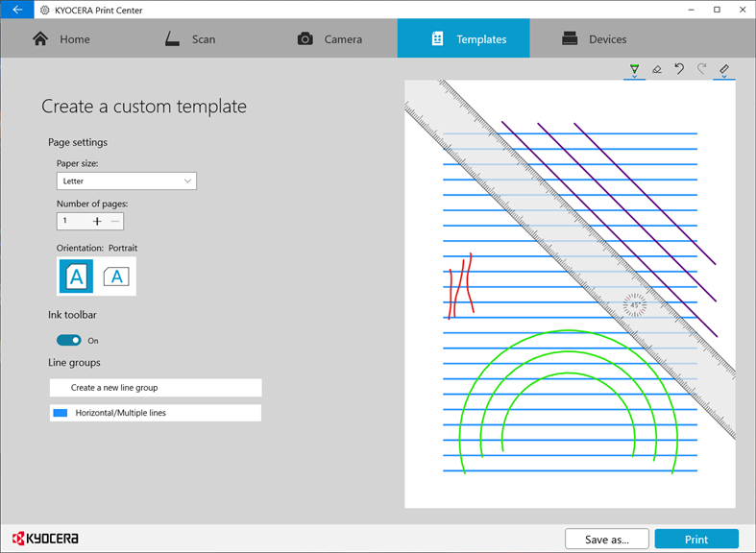The width and height of the screenshot is (756, 553).
Task: Switch to the Scan tab
Action: [x=190, y=39]
